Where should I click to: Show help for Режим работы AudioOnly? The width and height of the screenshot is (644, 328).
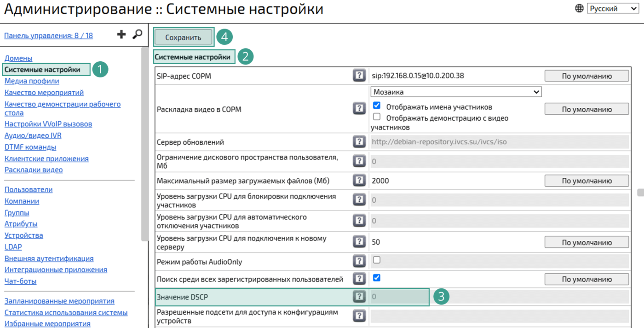point(359,261)
